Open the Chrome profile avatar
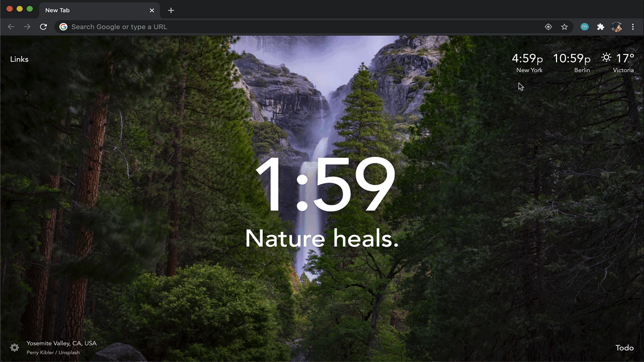The height and width of the screenshot is (362, 644). pos(617,27)
